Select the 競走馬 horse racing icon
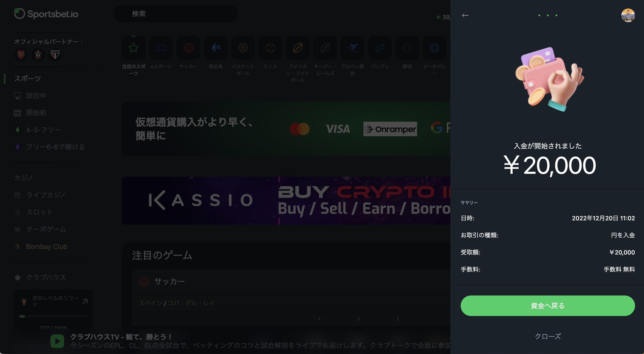This screenshot has width=644, height=354. pyautogui.click(x=216, y=48)
